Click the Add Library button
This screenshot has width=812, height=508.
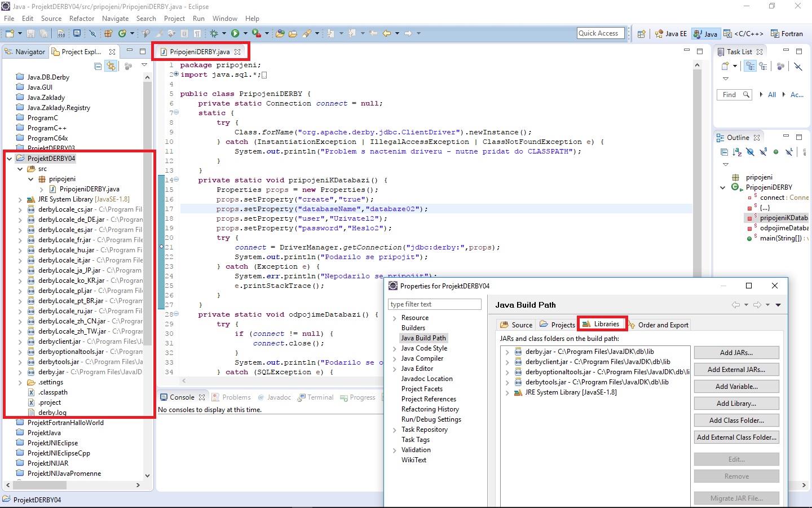pos(736,403)
